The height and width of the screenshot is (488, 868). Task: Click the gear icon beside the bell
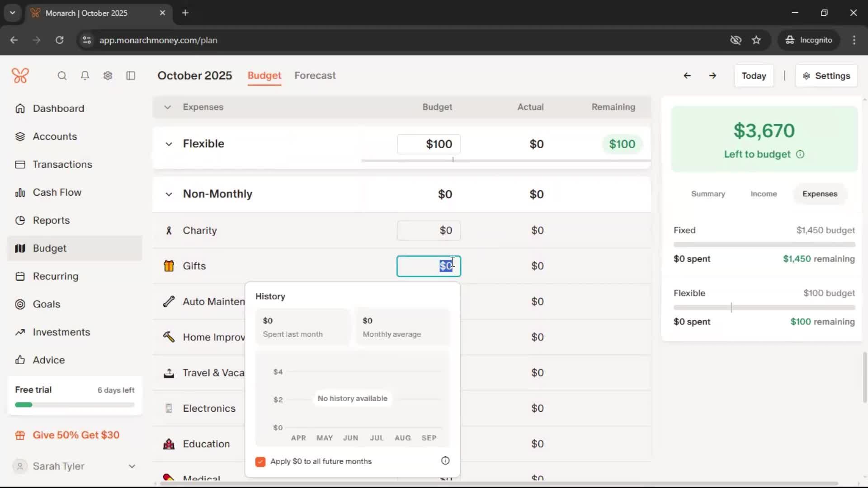click(108, 76)
